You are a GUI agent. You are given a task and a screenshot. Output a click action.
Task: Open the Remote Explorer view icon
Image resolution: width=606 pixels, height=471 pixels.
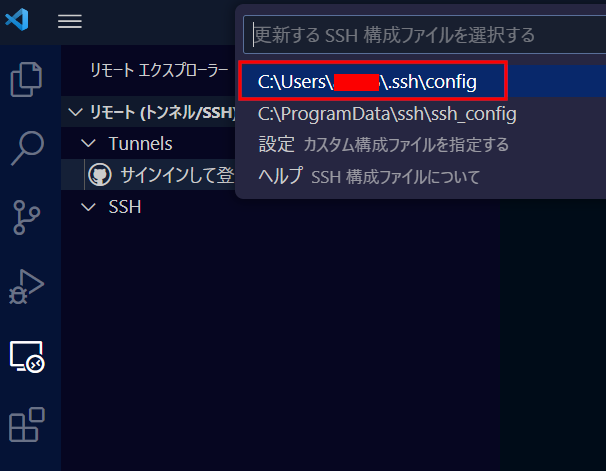click(x=27, y=357)
